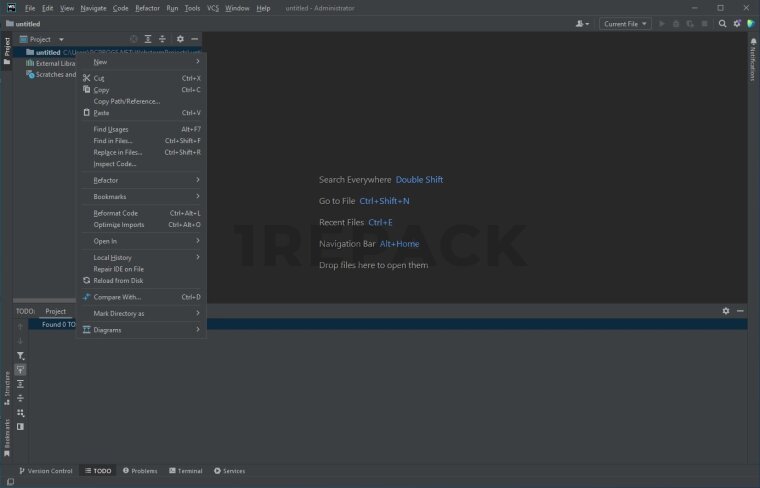Click the Search Everywhere magnifier icon

[723, 23]
